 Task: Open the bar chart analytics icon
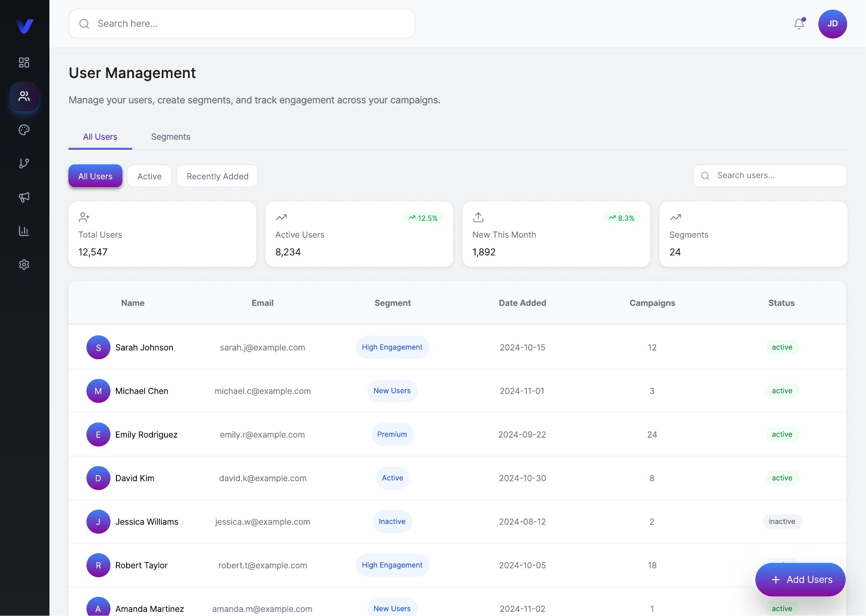[x=24, y=231]
